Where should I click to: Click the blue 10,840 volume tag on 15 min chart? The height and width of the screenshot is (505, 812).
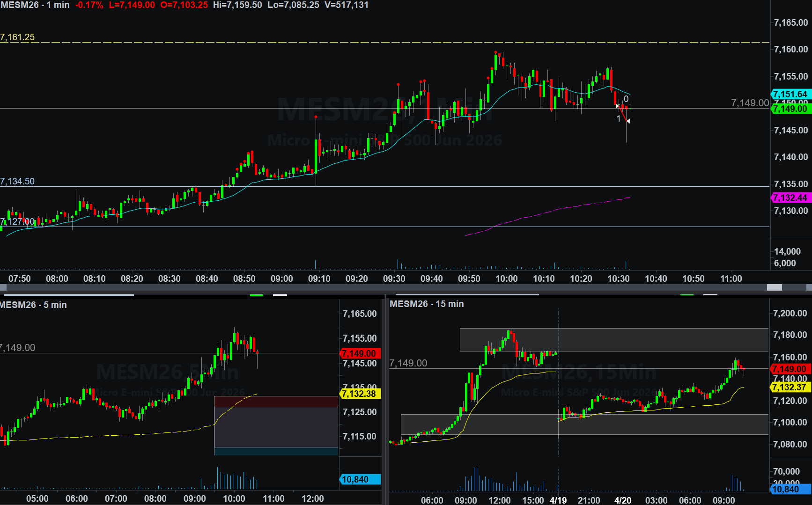(790, 489)
